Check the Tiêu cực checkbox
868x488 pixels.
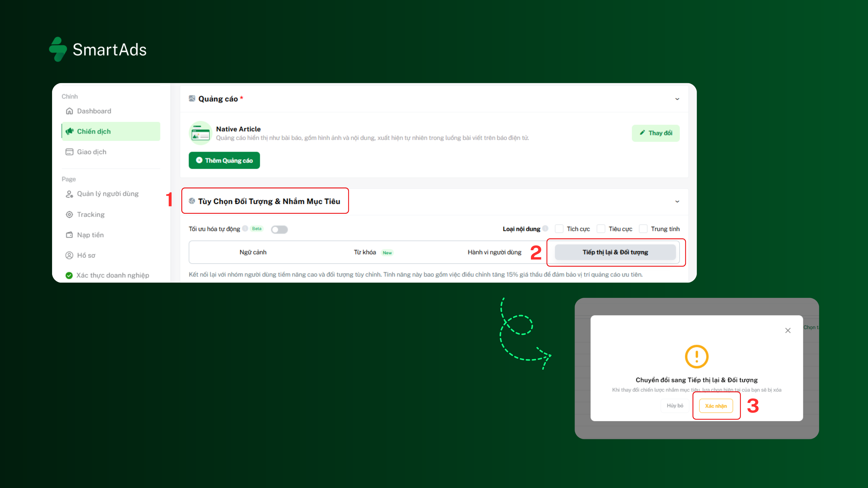(601, 229)
